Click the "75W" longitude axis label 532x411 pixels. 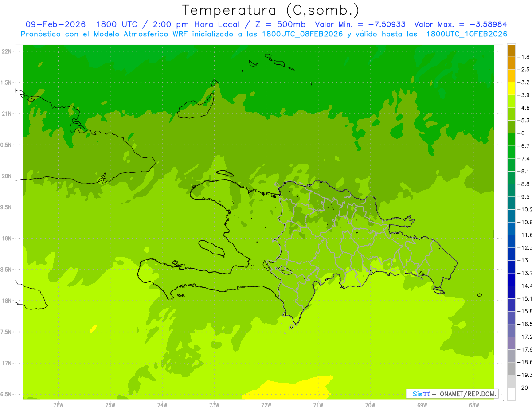tap(110, 405)
